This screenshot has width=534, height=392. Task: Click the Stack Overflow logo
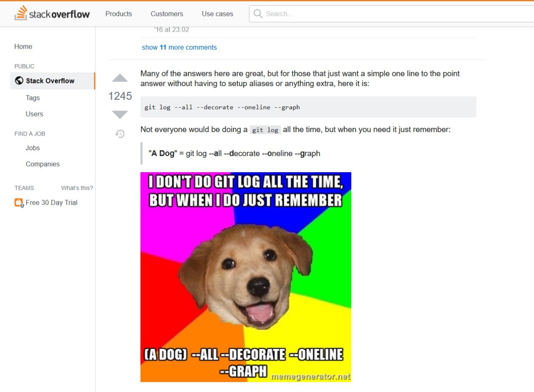coord(52,13)
